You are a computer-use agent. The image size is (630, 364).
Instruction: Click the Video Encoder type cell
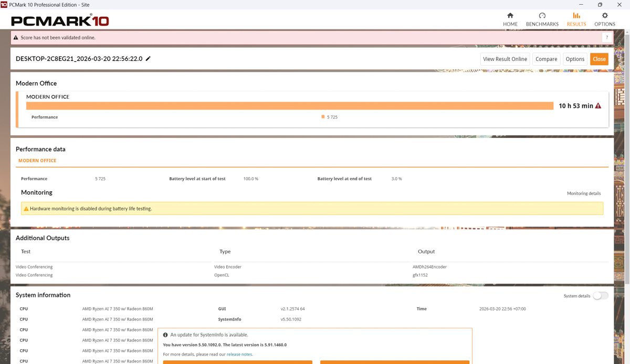[228, 267]
